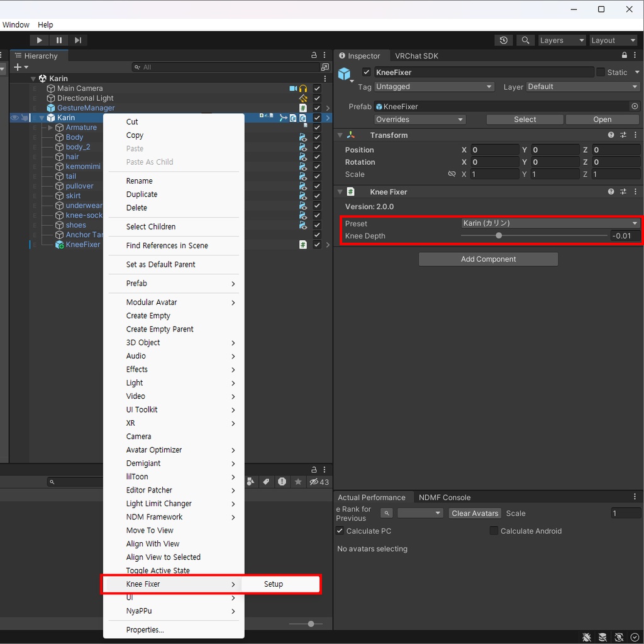
Task: Click the Pause button in toolbar
Action: [58, 40]
